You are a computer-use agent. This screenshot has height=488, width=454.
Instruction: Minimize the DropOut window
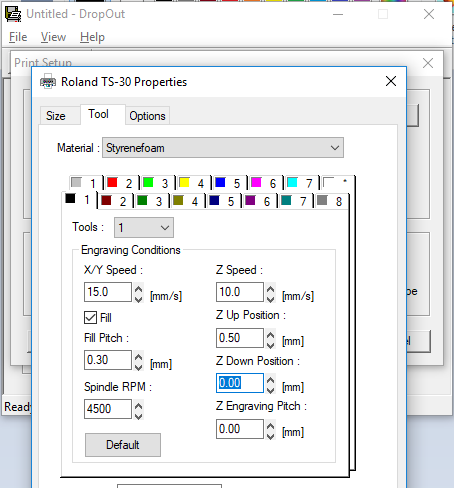coord(338,14)
